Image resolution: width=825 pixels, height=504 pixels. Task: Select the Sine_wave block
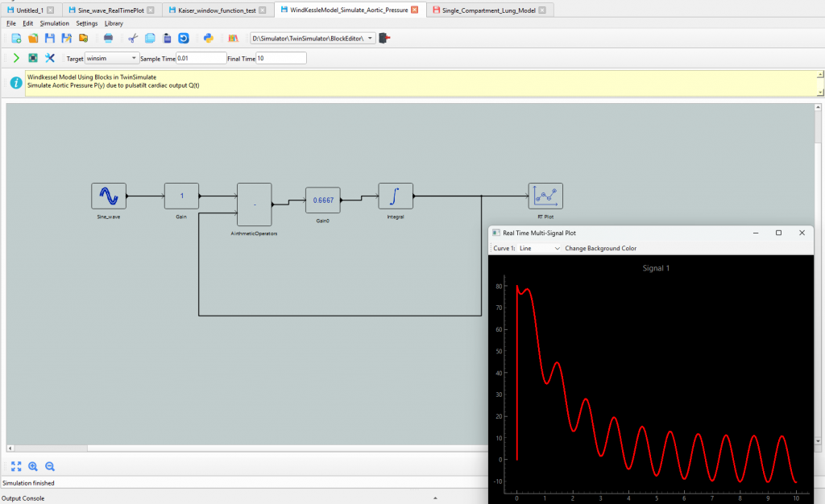coord(109,196)
